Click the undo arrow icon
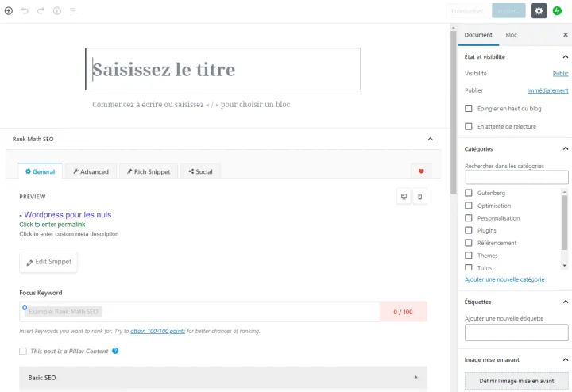Screen dimensions: 572x392 point(25,11)
